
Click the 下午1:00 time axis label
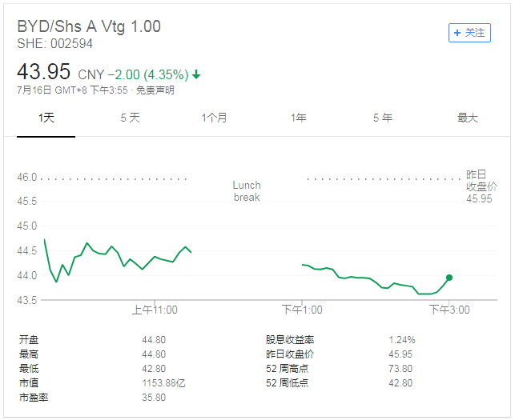pos(302,310)
